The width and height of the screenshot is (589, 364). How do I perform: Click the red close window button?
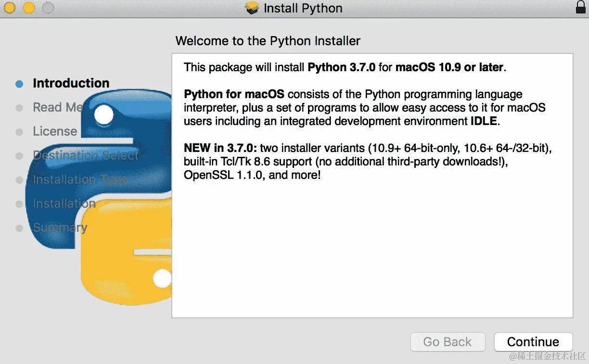point(10,8)
